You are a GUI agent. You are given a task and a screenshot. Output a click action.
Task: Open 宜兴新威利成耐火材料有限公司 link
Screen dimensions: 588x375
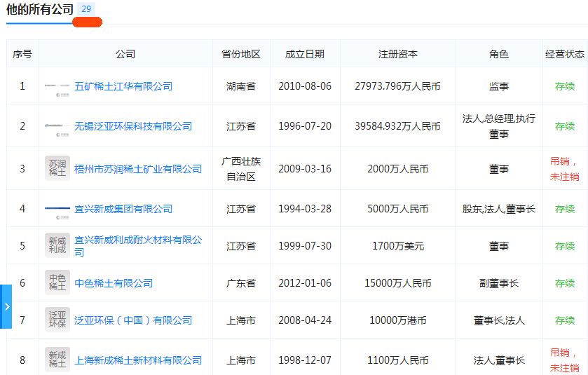[x=138, y=245]
